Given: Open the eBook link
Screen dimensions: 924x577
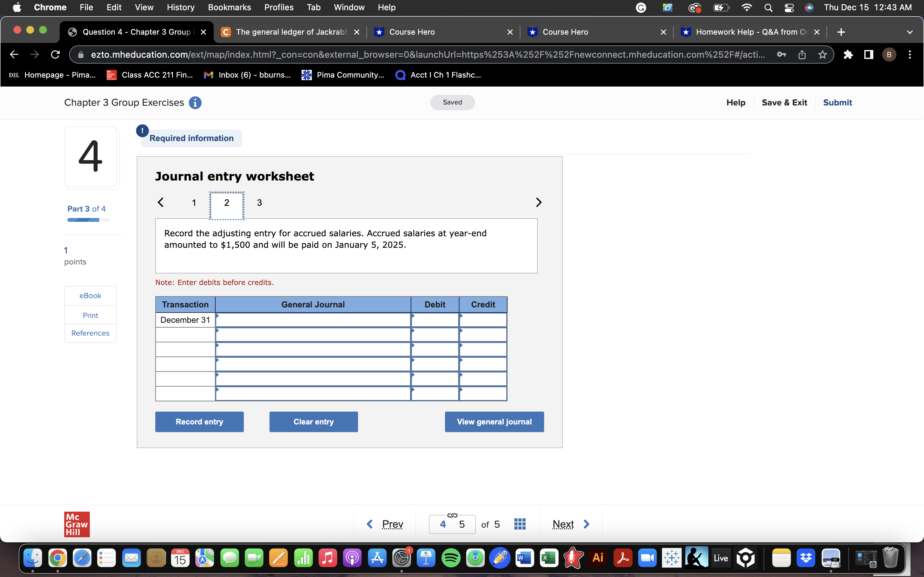Looking at the screenshot, I should (90, 296).
